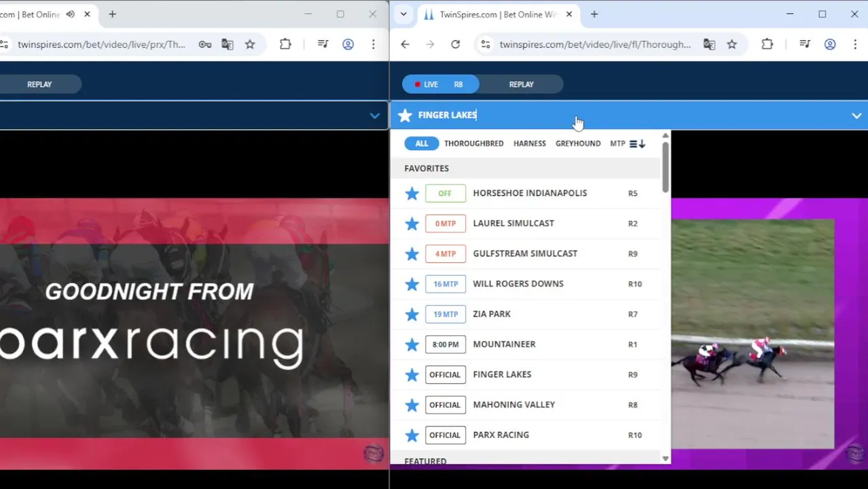
Task: Toggle favorite star for Parx Racing
Action: [x=412, y=435]
